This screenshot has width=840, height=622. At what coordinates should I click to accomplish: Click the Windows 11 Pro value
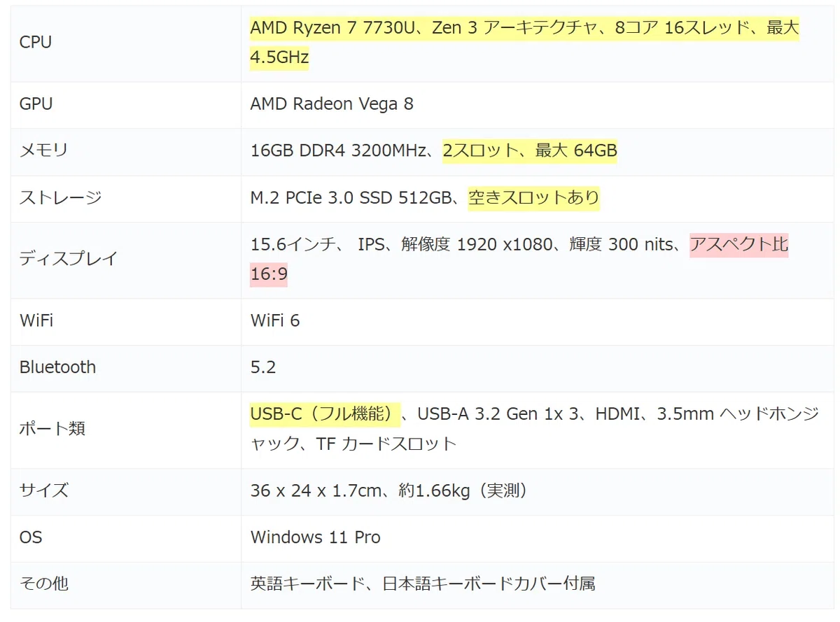pyautogui.click(x=316, y=537)
